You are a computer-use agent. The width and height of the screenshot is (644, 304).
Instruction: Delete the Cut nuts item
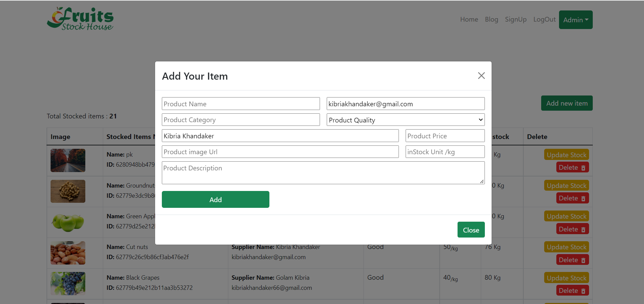[573, 260]
